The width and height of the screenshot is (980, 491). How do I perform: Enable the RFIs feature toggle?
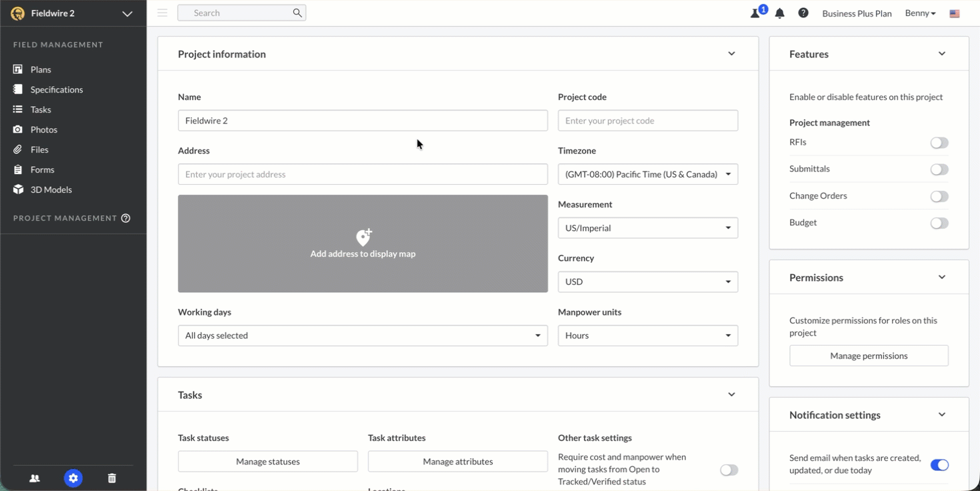point(939,143)
